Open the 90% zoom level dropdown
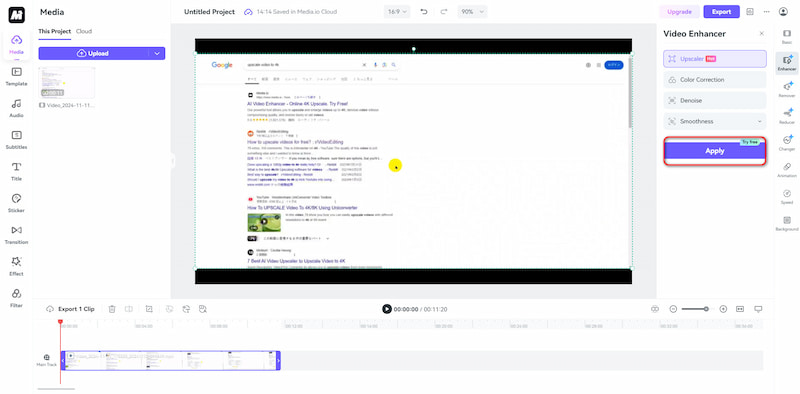800x394 pixels. (472, 12)
